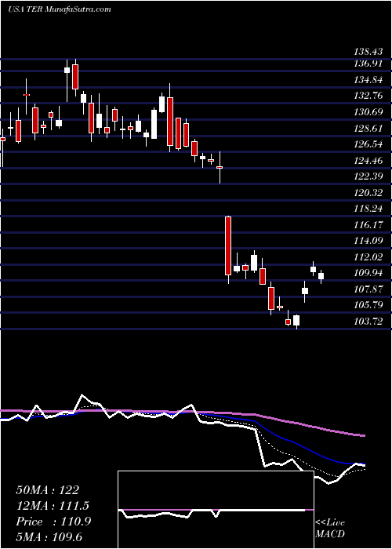Select the 107.87 price axis label
The height and width of the screenshot is (549, 392).
click(368, 289)
